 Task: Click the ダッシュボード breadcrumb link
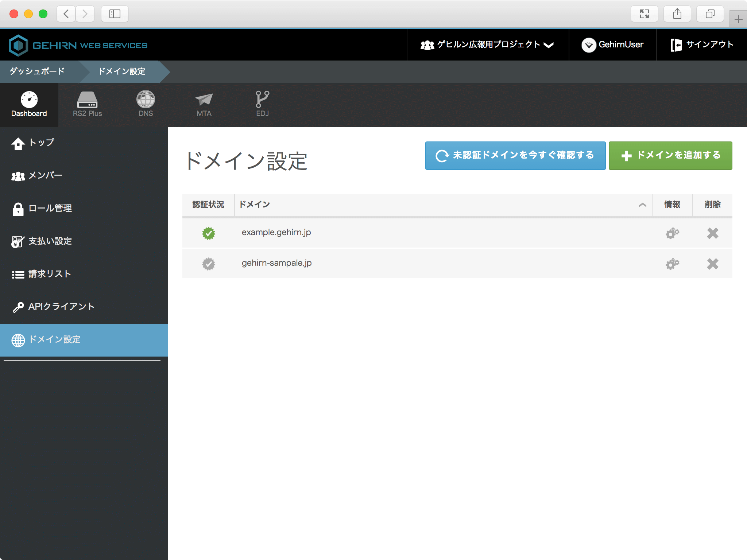[x=37, y=71]
